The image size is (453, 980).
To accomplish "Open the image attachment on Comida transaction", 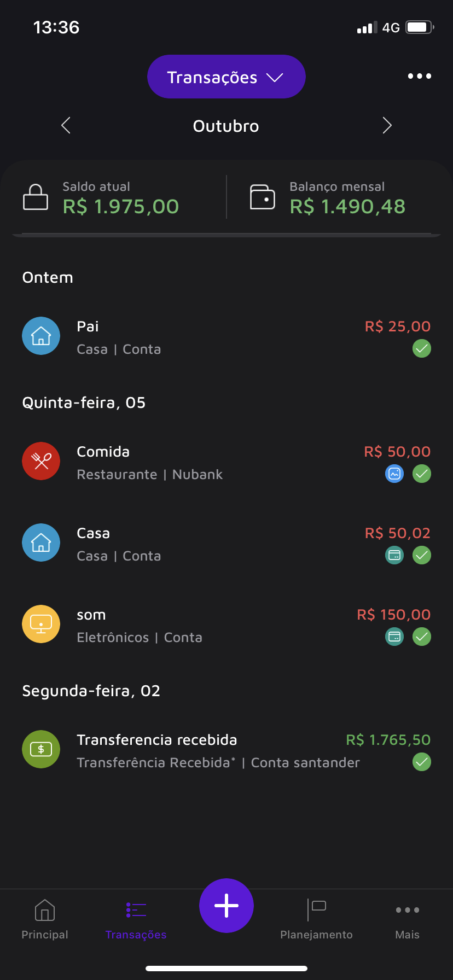I will click(394, 474).
